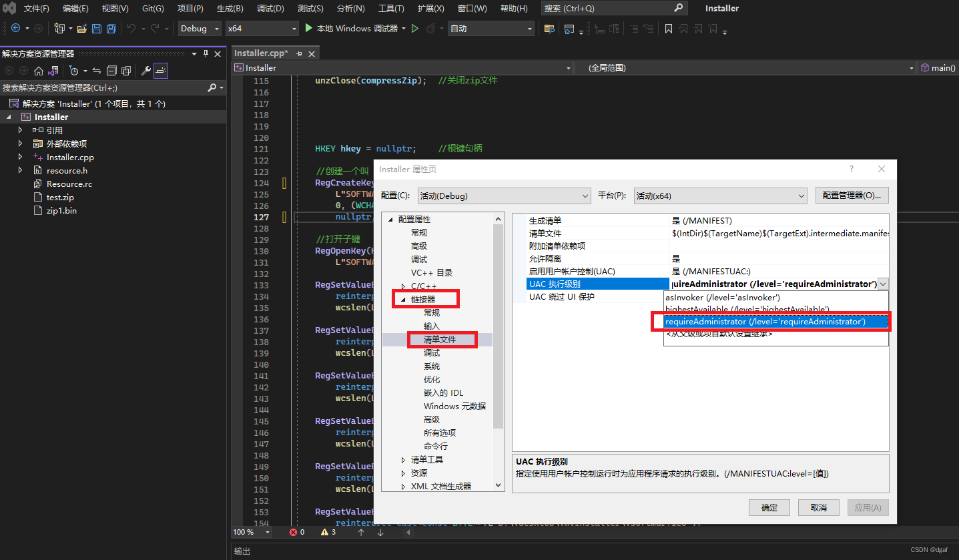Click the New Project toolbar icon

click(59, 29)
